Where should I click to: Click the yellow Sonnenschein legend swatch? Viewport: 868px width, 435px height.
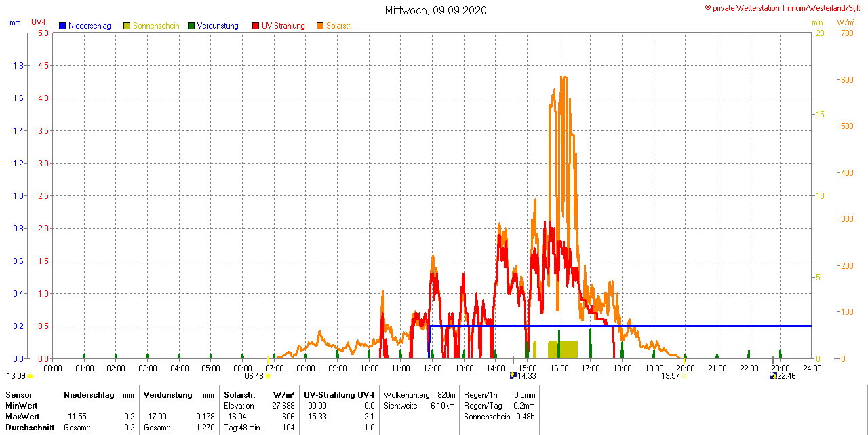[127, 26]
